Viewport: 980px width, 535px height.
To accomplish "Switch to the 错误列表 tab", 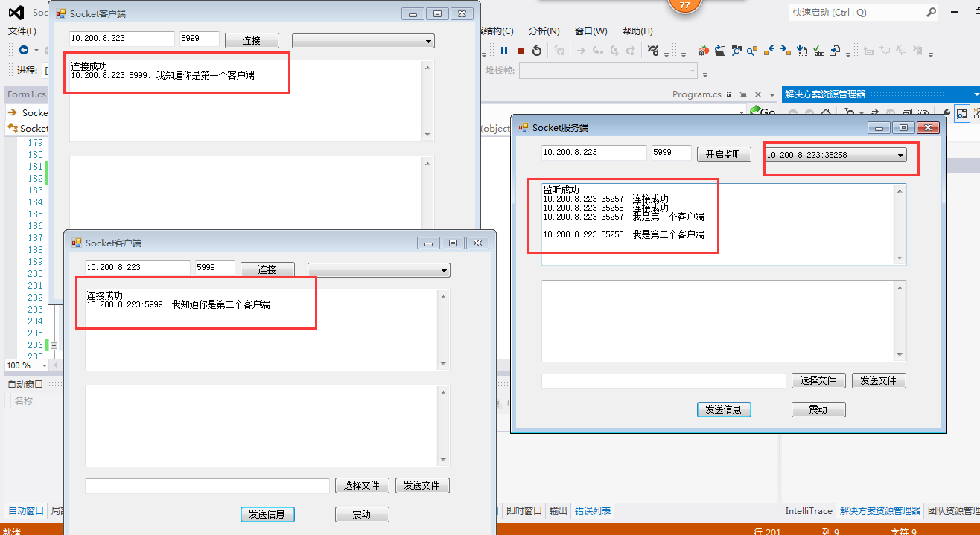I will (593, 511).
